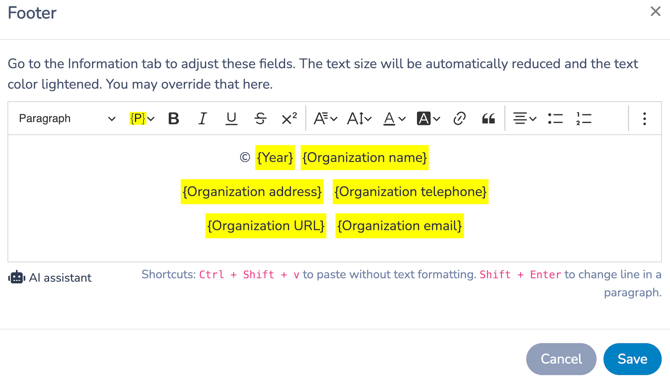Select the {Year} placeholder
Image resolution: width=670 pixels, height=384 pixels.
275,158
